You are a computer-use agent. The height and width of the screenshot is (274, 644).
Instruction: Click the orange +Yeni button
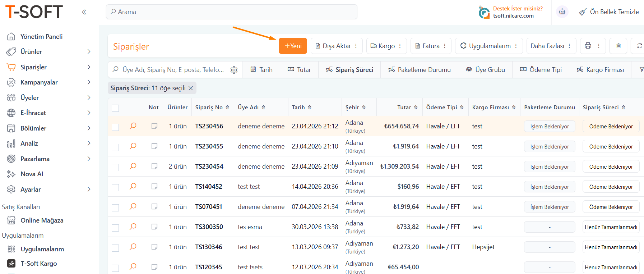click(x=293, y=46)
